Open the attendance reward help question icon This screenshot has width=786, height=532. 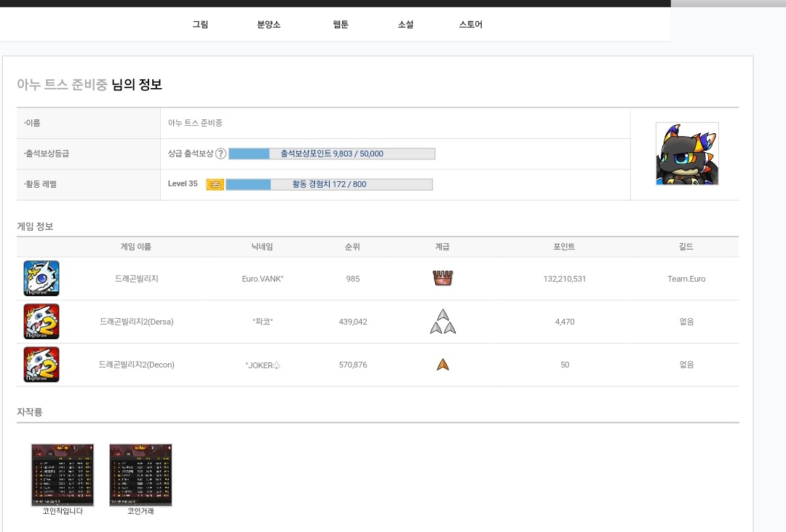click(221, 154)
